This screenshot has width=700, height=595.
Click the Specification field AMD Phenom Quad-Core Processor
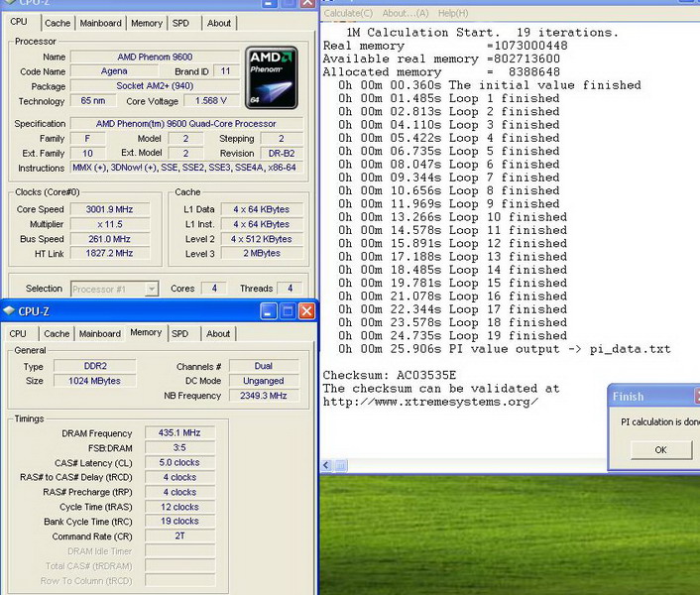click(186, 124)
